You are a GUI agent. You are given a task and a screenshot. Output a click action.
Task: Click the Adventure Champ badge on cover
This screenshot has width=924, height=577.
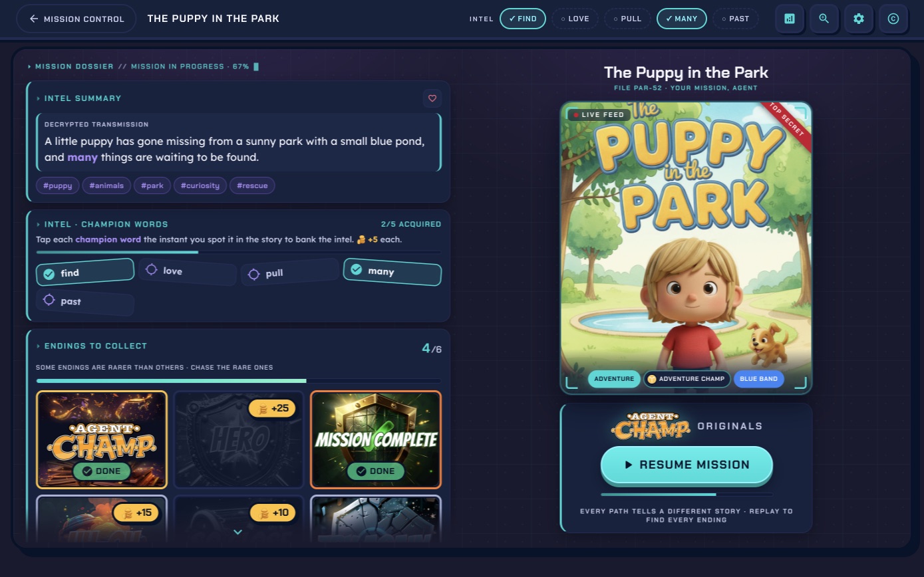pos(687,379)
